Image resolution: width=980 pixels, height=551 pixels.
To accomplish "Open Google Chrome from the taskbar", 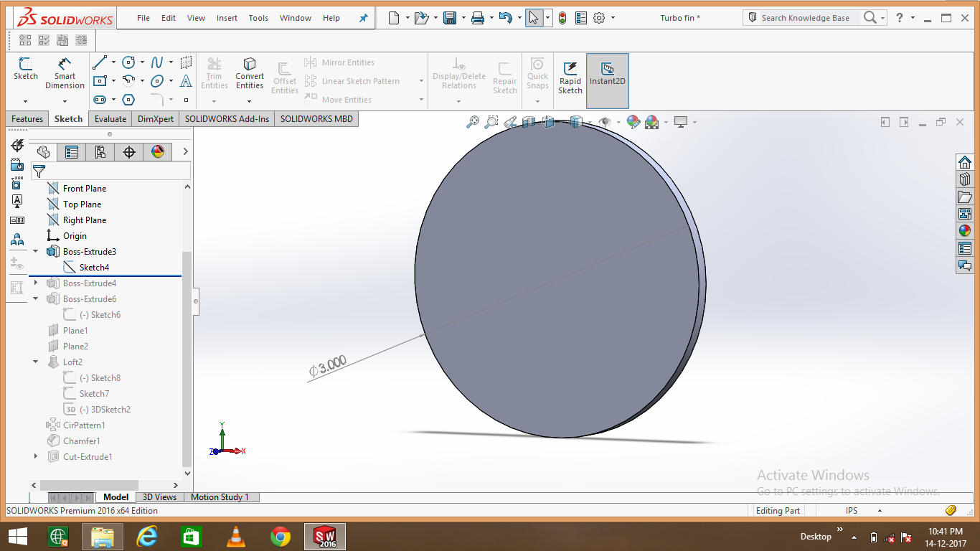I will coord(281,536).
